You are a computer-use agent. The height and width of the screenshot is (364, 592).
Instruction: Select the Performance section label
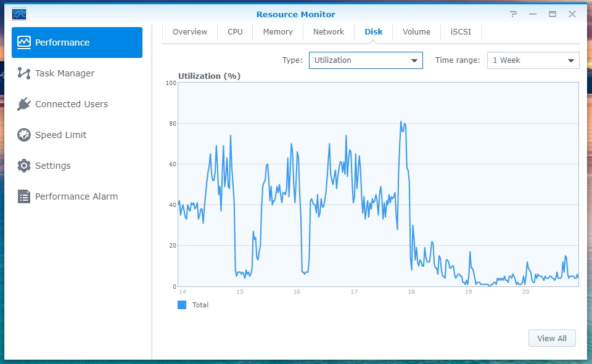click(x=62, y=42)
